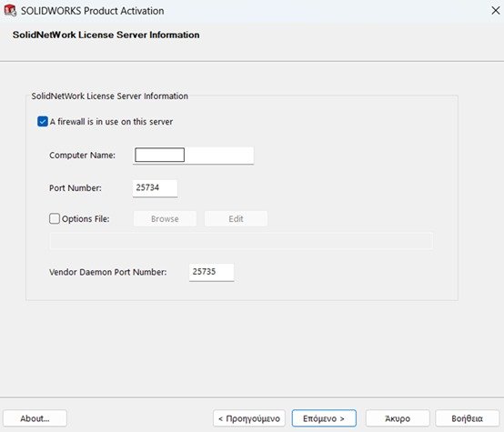Cancel with the Άκυρο button
This screenshot has width=504, height=432.
point(398,418)
